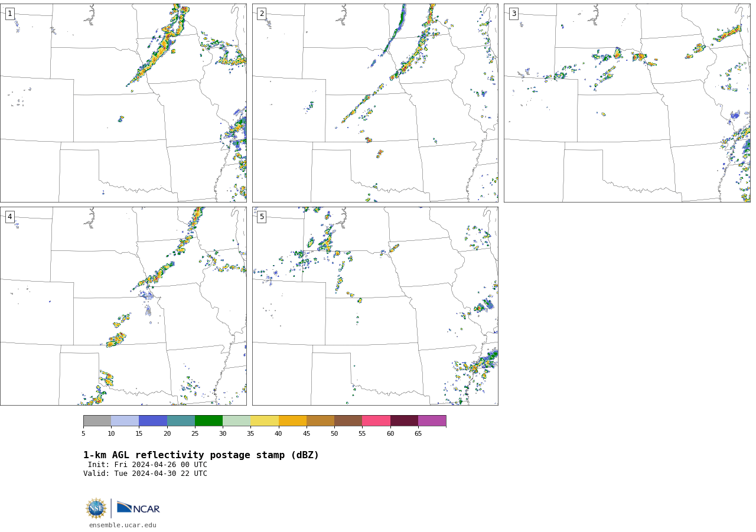Click the yellow 35-40 dBZ swatch
Image resolution: width=756 pixels, height=532 pixels.
tap(265, 421)
